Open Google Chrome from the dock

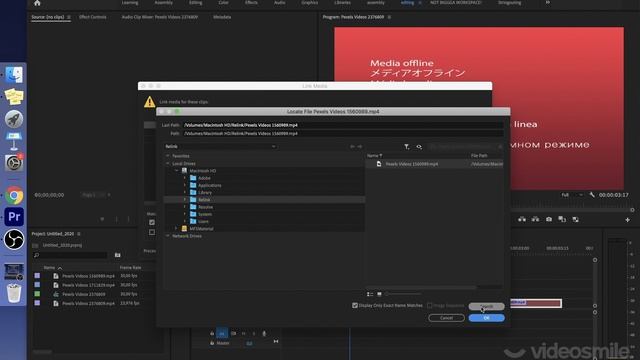[x=14, y=196]
